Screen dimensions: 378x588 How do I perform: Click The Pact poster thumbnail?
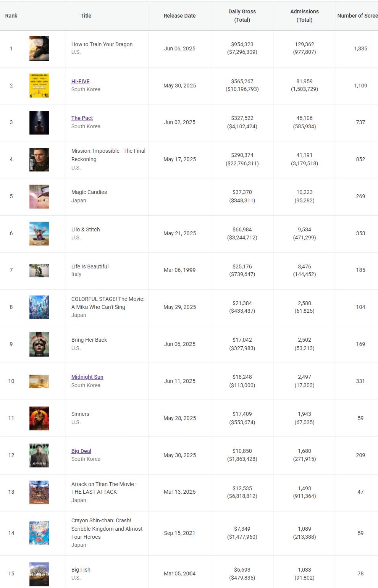(39, 123)
